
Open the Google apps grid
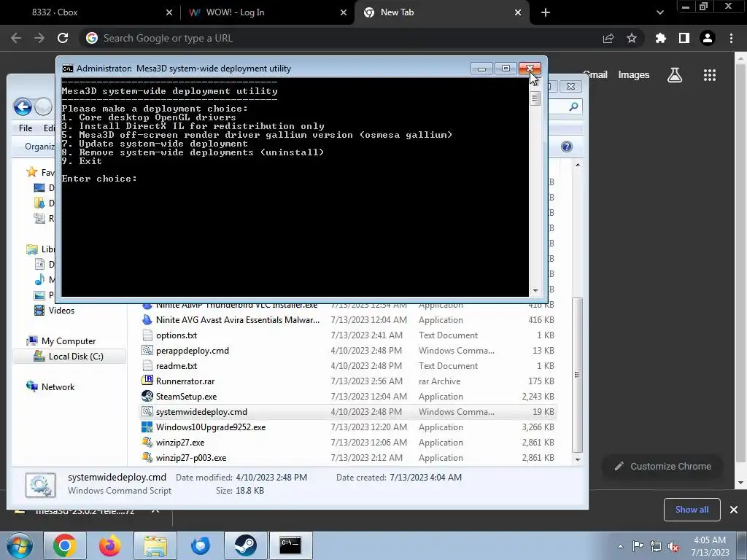(710, 75)
